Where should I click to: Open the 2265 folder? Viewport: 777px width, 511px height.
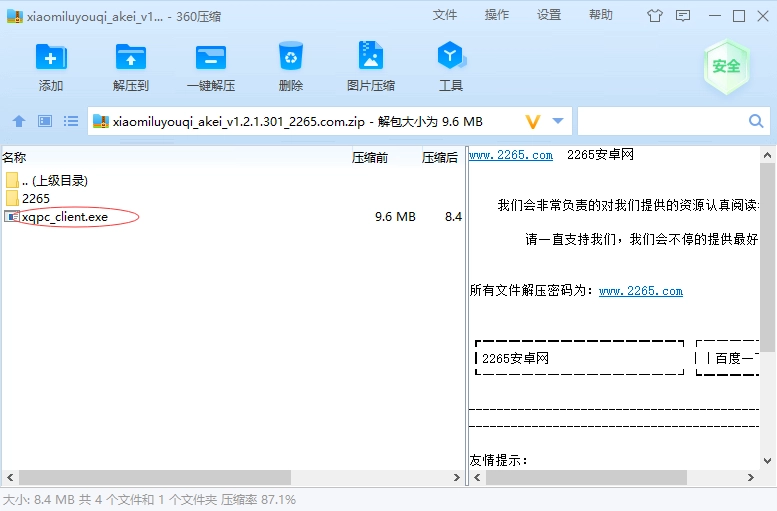tap(35, 199)
